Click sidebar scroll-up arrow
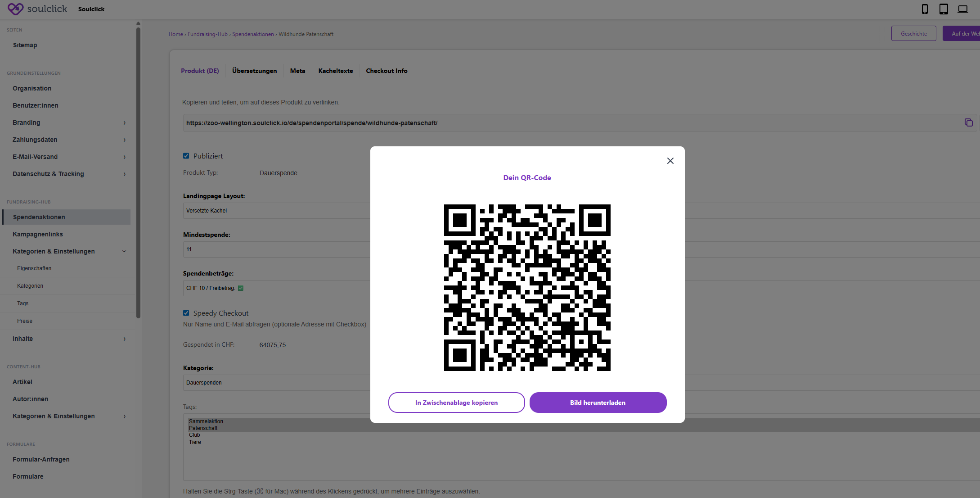Screen dimensions: 980x498 [138, 23]
